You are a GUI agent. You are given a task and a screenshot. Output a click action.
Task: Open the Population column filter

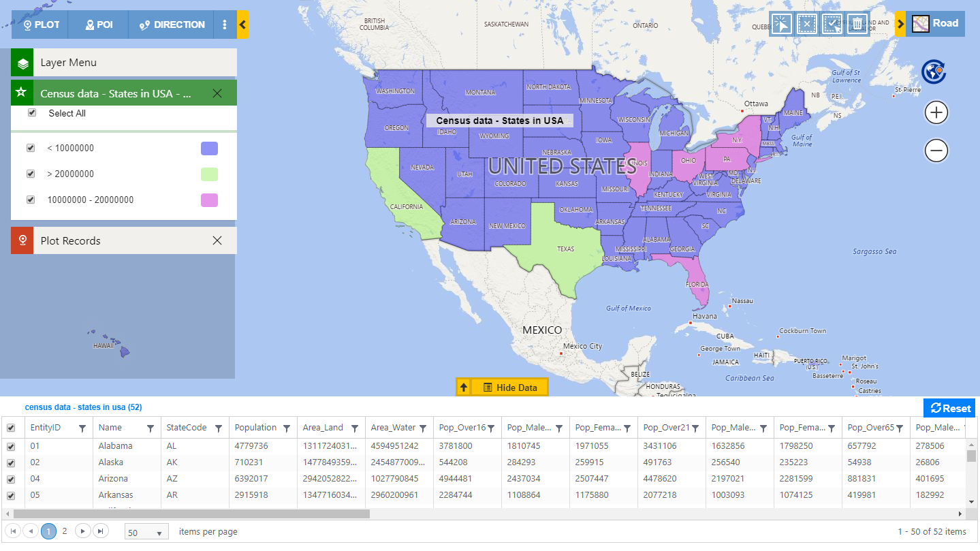tap(287, 428)
